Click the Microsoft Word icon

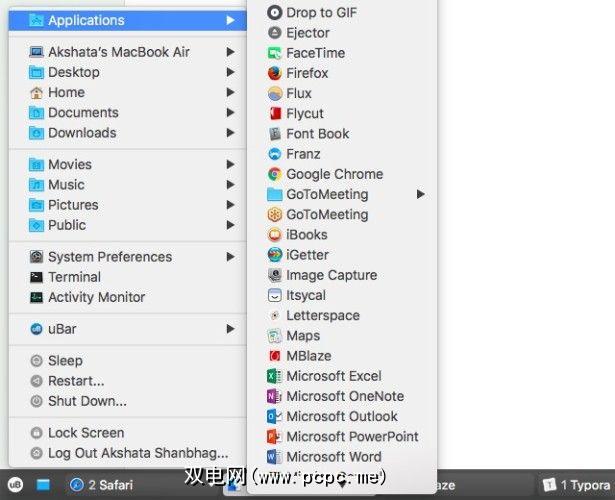coord(275,456)
